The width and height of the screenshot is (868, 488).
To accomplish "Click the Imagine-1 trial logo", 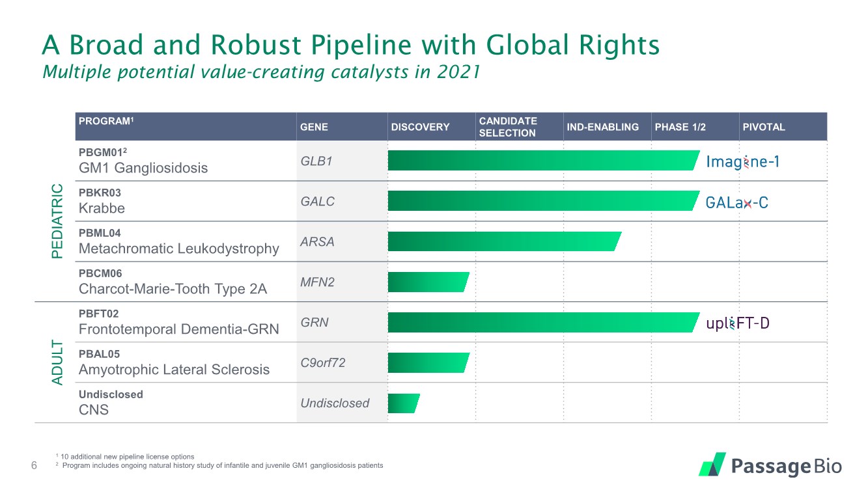I will (743, 162).
